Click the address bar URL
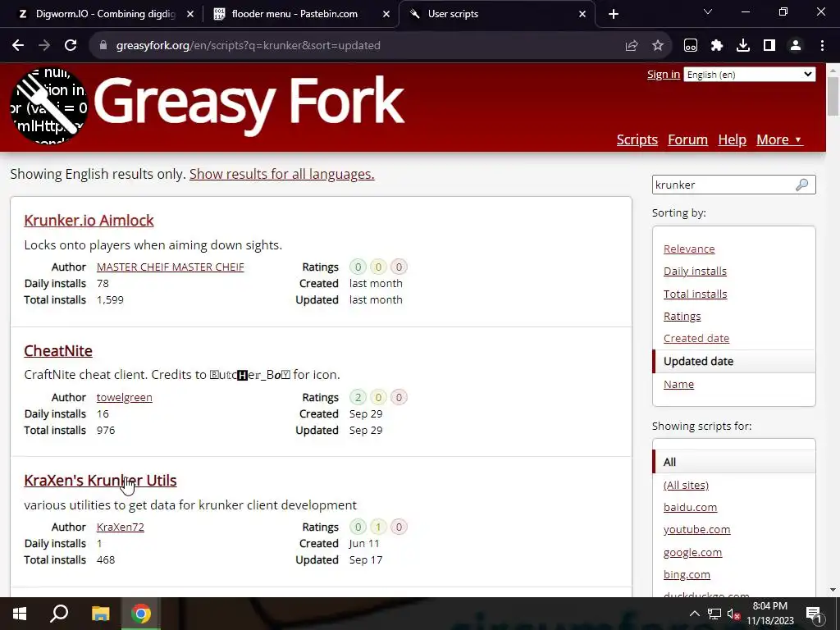The image size is (840, 630). pyautogui.click(x=248, y=46)
